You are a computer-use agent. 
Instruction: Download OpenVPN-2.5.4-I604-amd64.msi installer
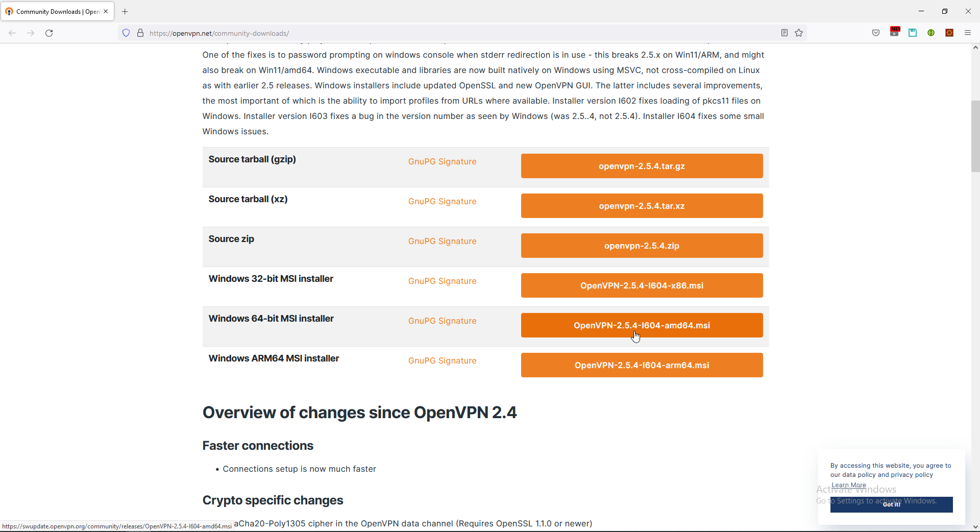click(642, 325)
